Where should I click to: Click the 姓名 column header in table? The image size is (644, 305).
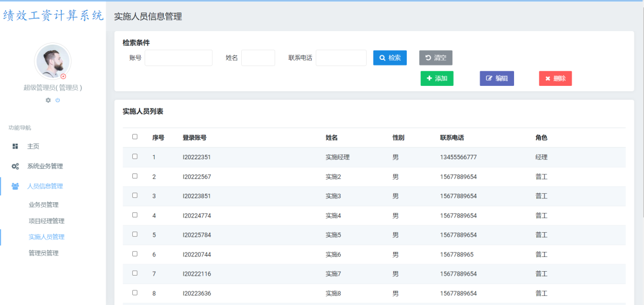click(x=332, y=138)
